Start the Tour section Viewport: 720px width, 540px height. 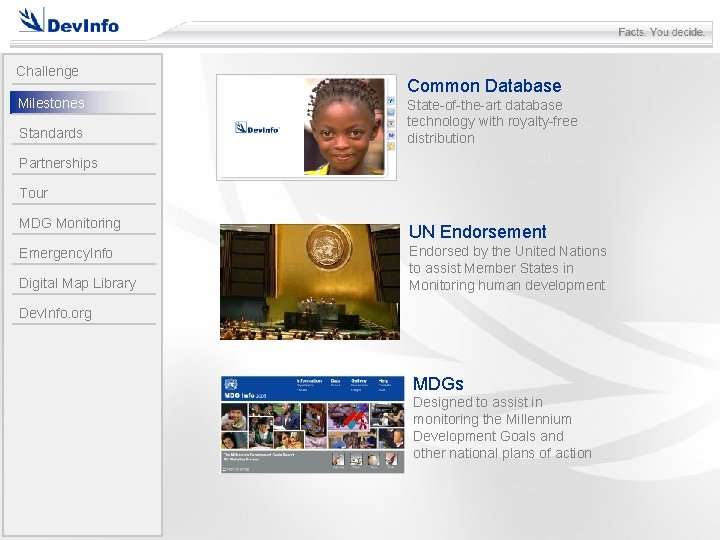pyautogui.click(x=84, y=193)
